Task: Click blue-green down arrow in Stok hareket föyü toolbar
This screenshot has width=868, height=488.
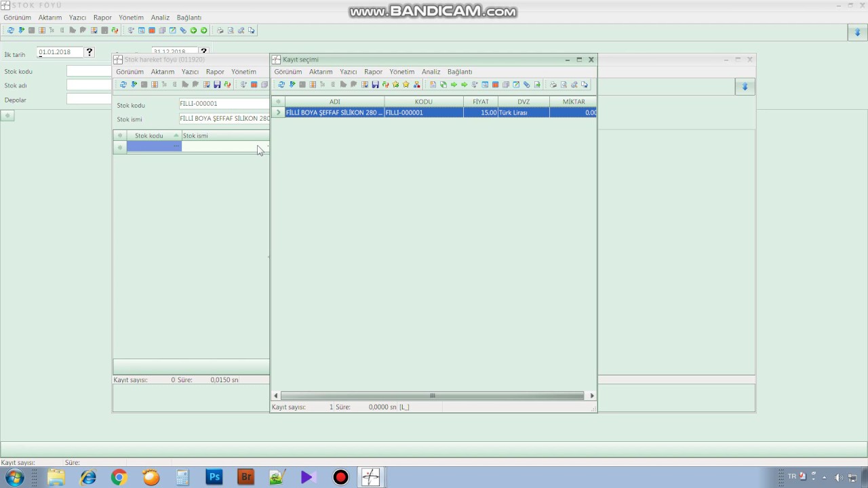Action: 134,85
